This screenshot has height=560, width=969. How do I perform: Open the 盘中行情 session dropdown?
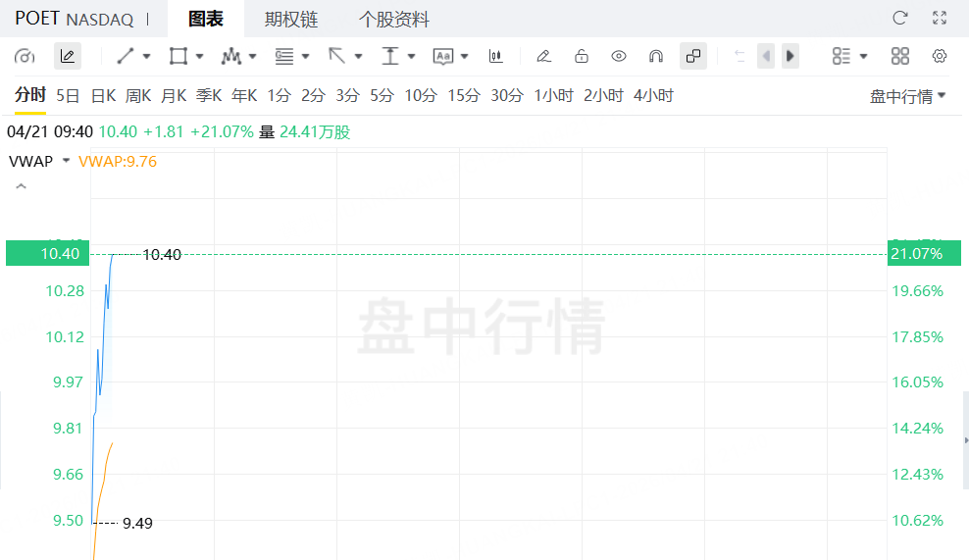[908, 96]
